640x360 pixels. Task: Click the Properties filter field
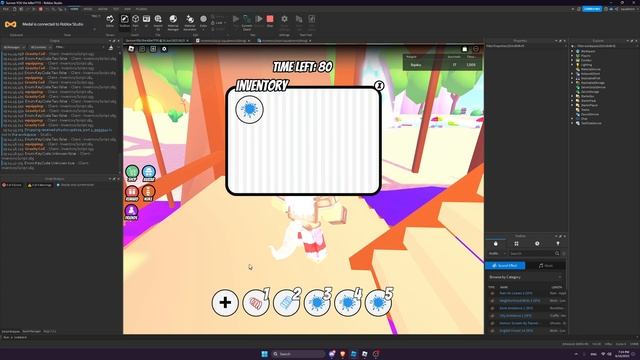(526, 46)
